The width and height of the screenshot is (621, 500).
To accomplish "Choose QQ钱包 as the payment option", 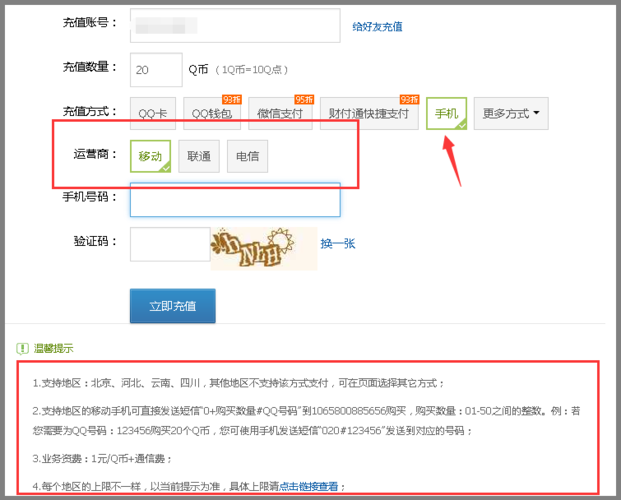I will tap(212, 113).
